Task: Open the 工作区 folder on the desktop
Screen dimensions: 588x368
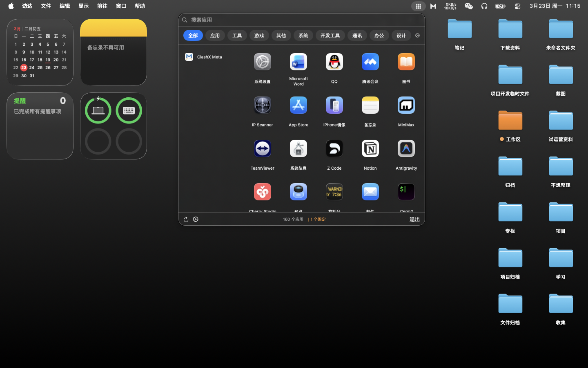Action: [x=510, y=120]
